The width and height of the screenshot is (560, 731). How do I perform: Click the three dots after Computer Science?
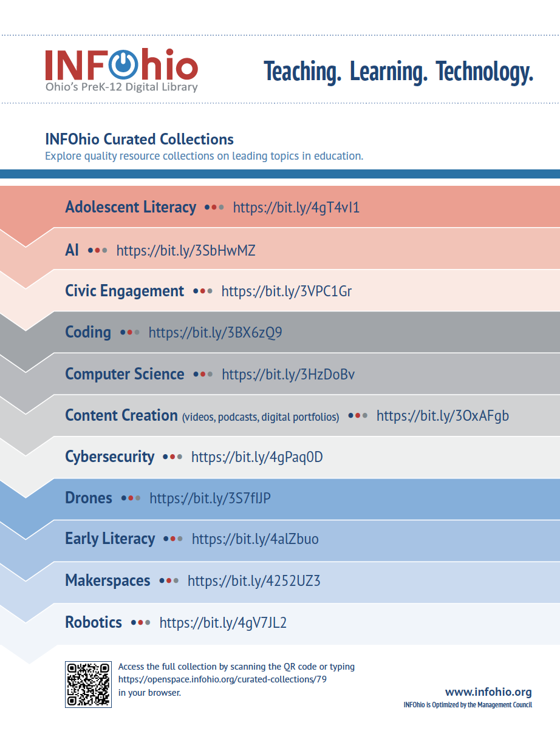(203, 375)
